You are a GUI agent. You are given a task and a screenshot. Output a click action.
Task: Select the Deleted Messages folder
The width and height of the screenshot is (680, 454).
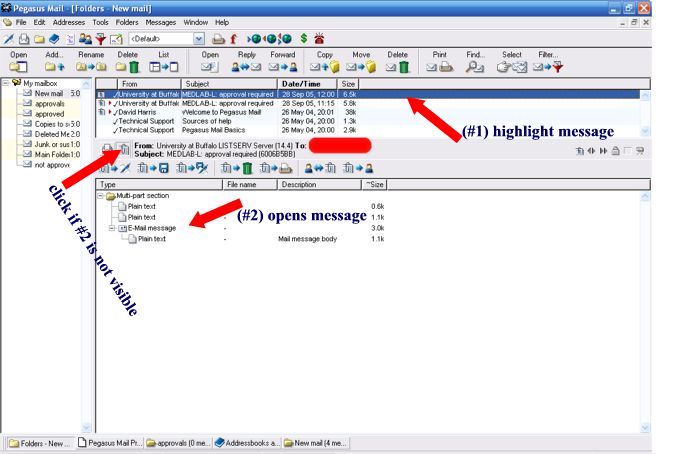point(51,134)
